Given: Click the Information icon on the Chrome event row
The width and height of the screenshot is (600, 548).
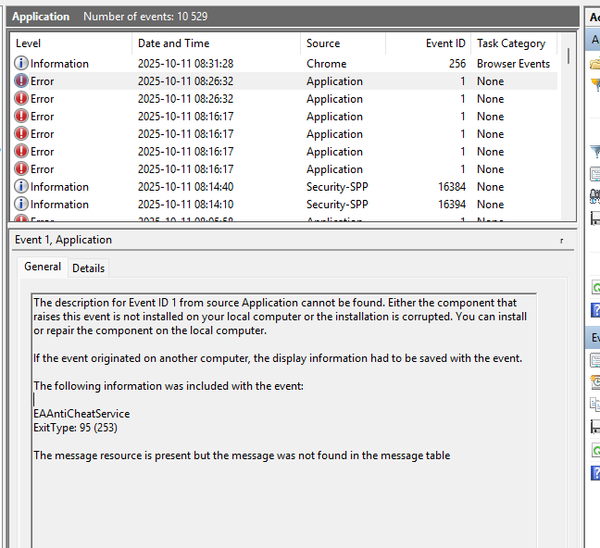Looking at the screenshot, I should point(21,64).
